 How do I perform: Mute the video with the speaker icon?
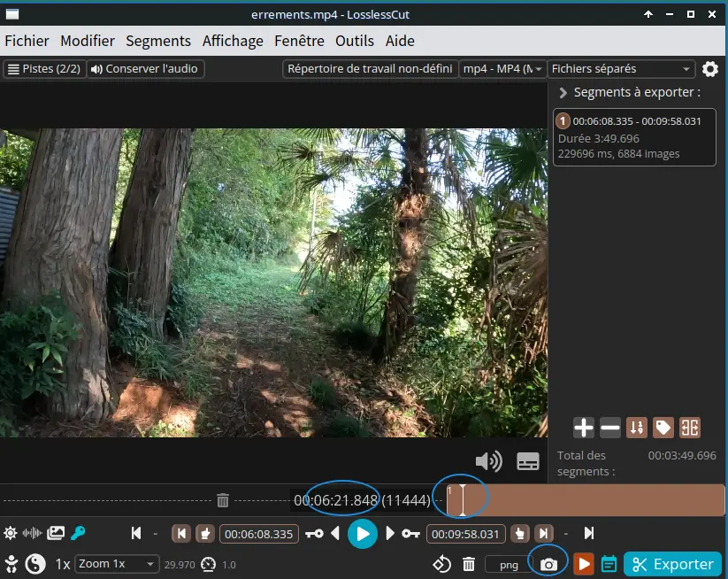tap(488, 461)
